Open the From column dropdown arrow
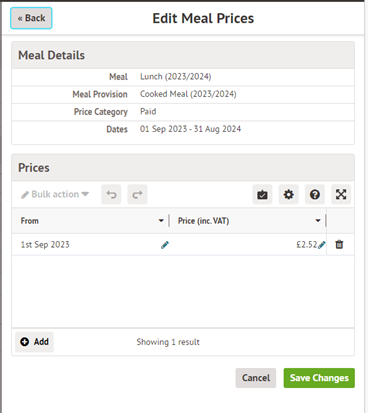Image resolution: width=368 pixels, height=413 pixels. [161, 221]
